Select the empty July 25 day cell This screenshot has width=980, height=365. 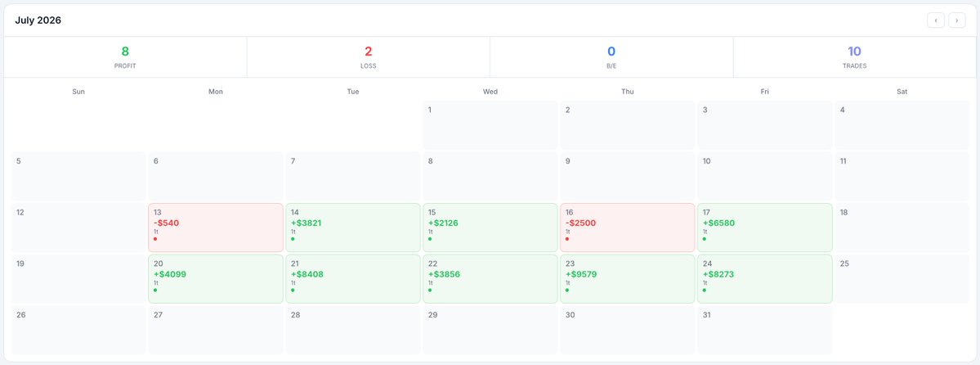coord(902,278)
